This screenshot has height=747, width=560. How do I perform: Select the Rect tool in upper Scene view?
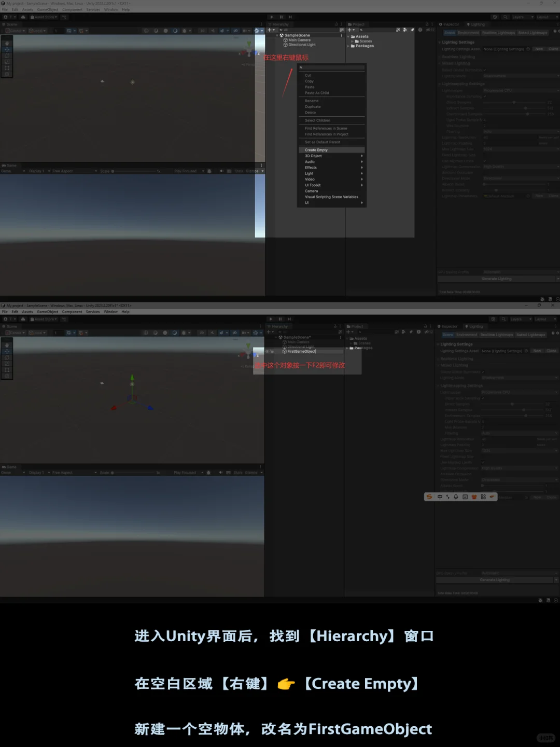[x=7, y=68]
